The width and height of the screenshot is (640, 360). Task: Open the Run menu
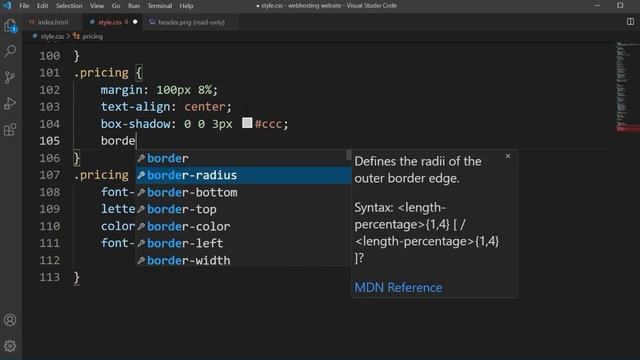(134, 6)
